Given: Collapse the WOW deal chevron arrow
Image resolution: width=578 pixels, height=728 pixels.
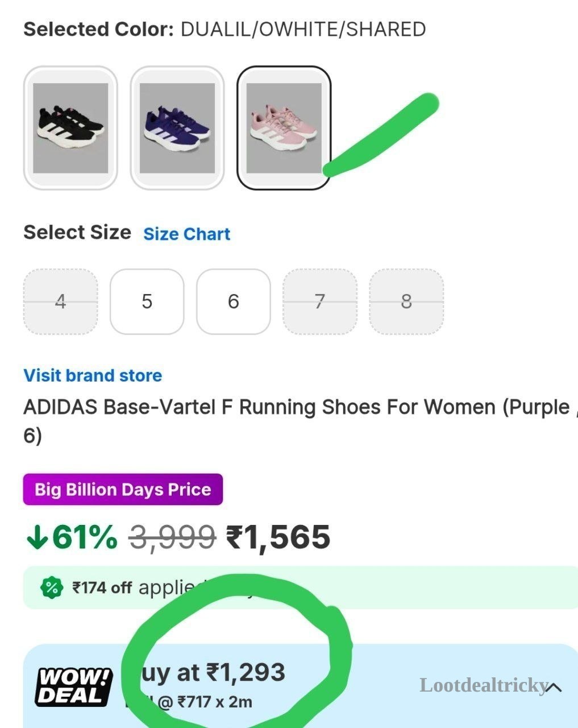Looking at the screenshot, I should (x=554, y=687).
